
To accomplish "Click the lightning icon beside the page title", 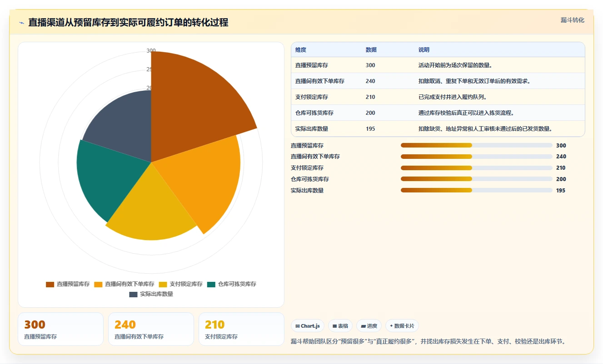I will (21, 22).
